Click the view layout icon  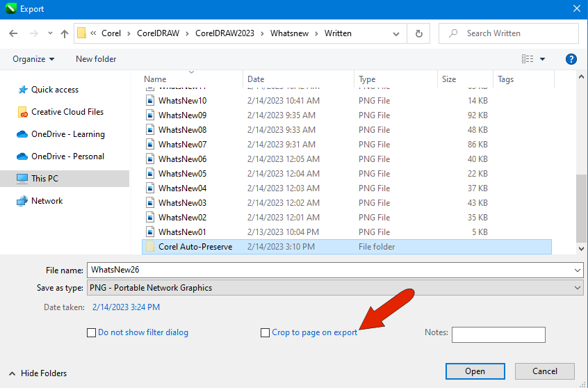(x=528, y=59)
